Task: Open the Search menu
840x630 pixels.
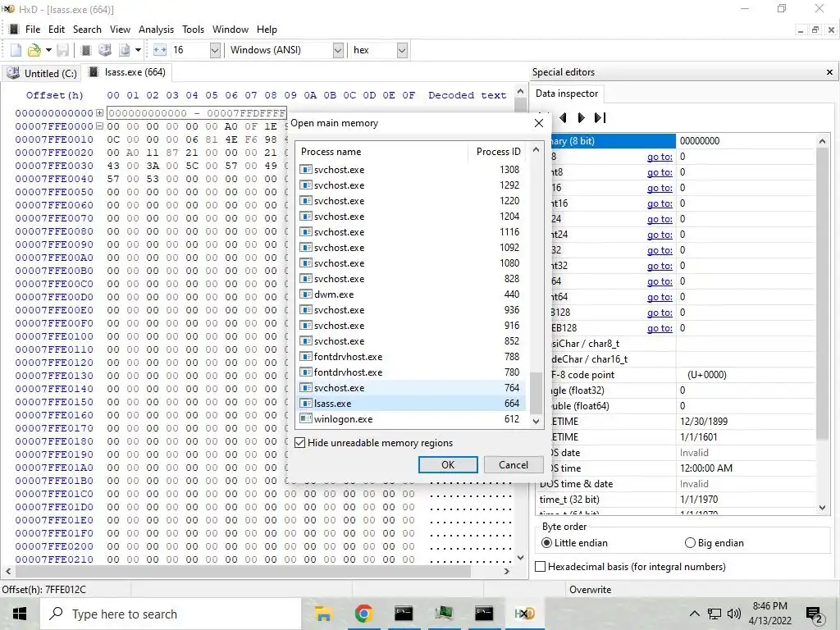Action: pos(87,30)
